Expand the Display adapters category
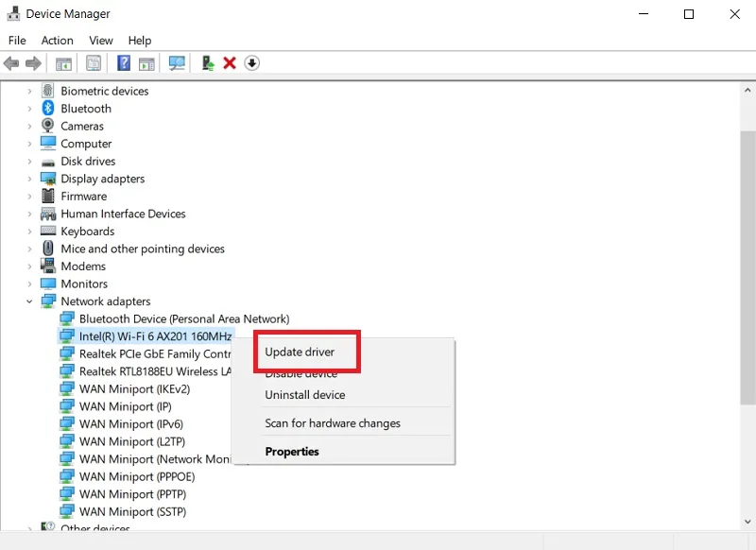 [x=29, y=179]
